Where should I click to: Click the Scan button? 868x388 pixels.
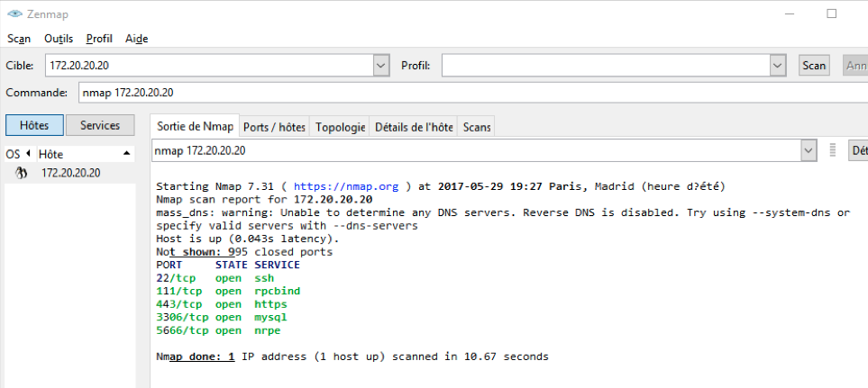(x=814, y=66)
